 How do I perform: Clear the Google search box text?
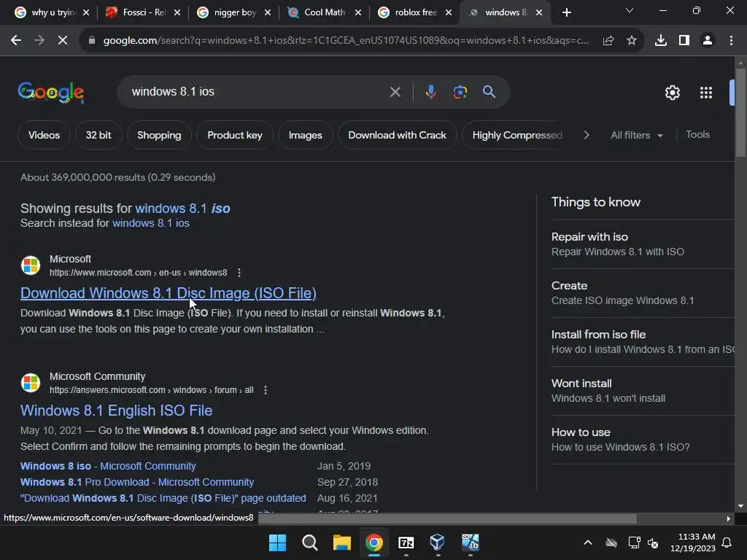tap(395, 92)
